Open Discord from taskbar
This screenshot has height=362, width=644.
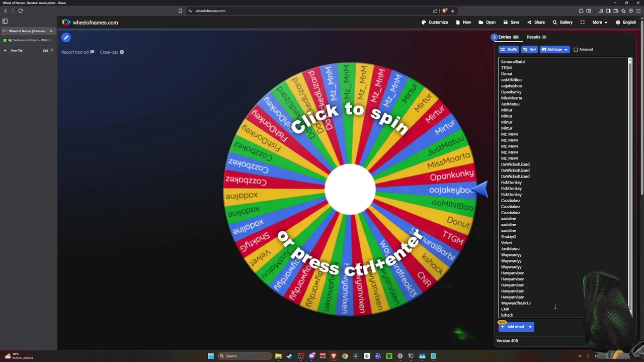312,356
